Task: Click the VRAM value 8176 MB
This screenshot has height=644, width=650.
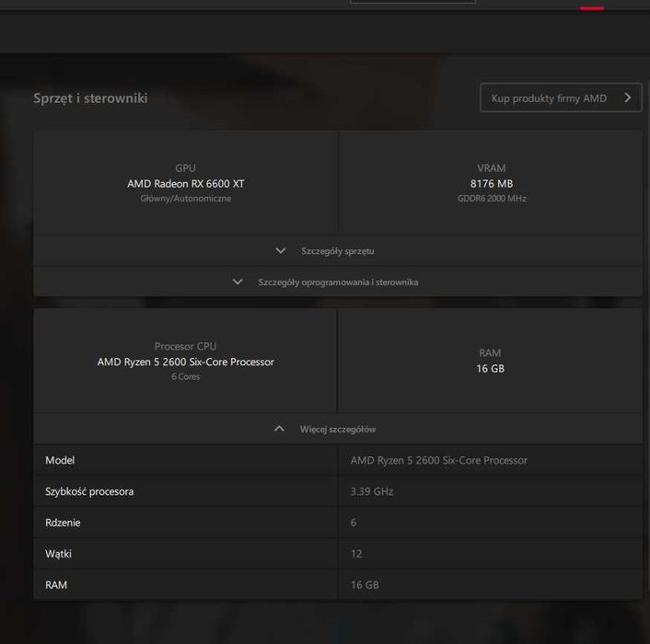Action: 492,183
